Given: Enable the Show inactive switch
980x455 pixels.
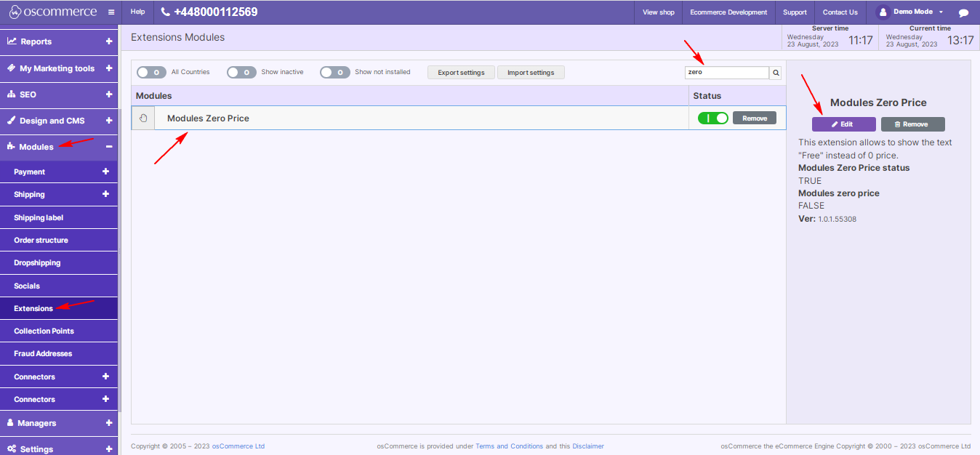Looking at the screenshot, I should 241,72.
